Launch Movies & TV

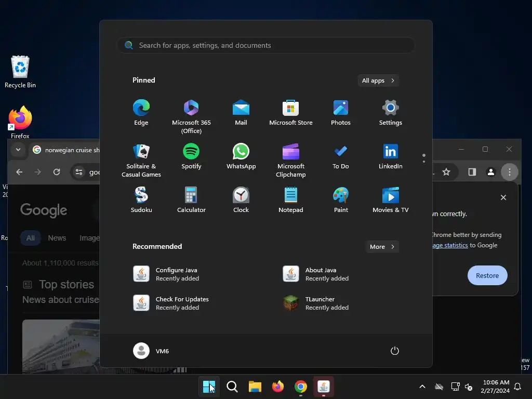(x=391, y=200)
